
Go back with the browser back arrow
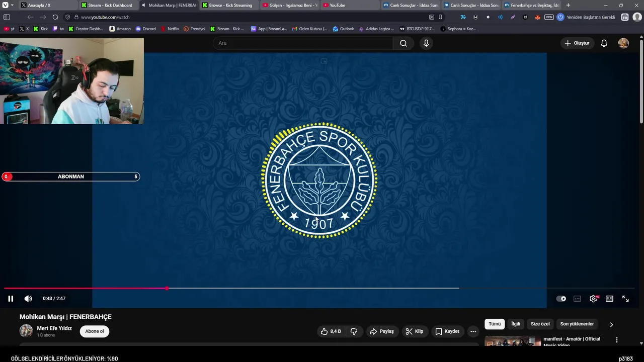[x=30, y=17]
